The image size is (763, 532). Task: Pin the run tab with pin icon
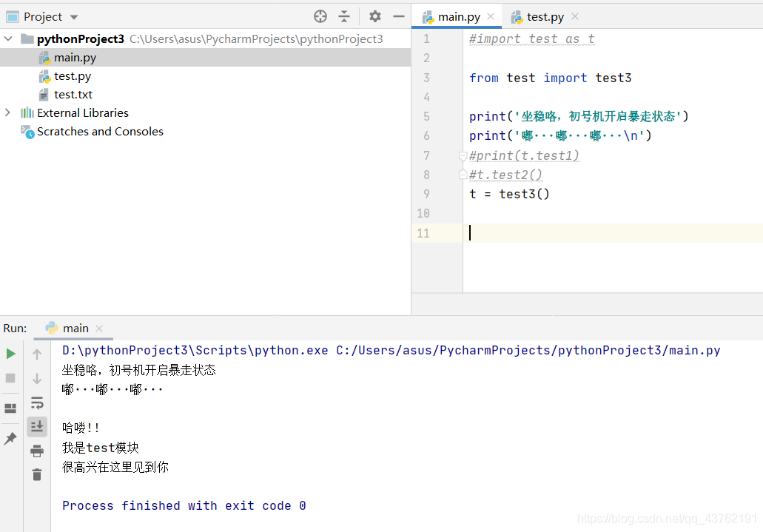10,439
